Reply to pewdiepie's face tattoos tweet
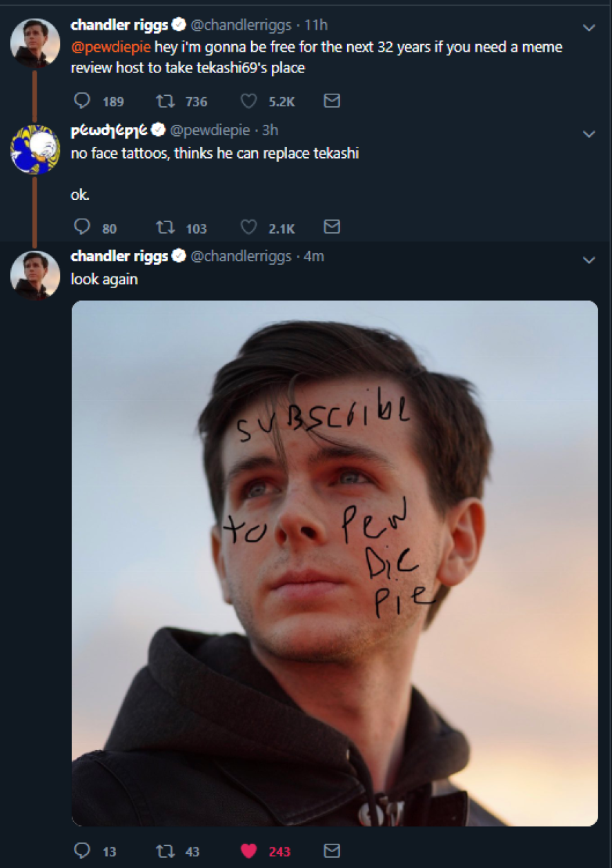612x868 pixels. coord(82,228)
